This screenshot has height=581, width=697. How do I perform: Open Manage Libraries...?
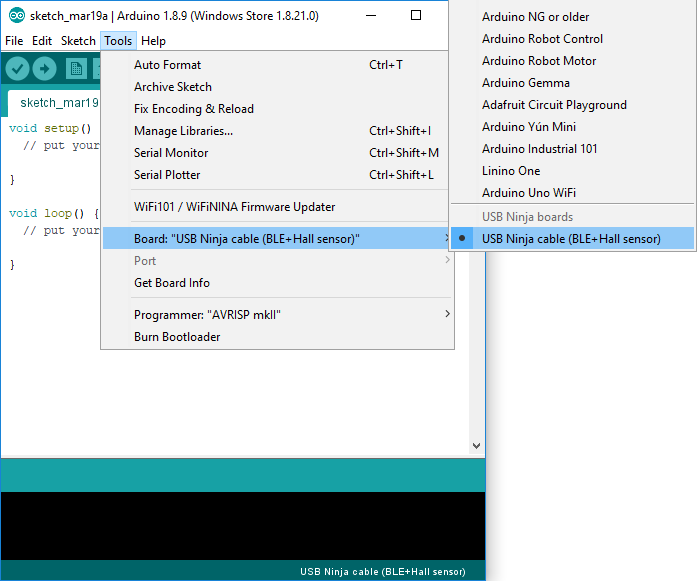[x=278, y=131]
